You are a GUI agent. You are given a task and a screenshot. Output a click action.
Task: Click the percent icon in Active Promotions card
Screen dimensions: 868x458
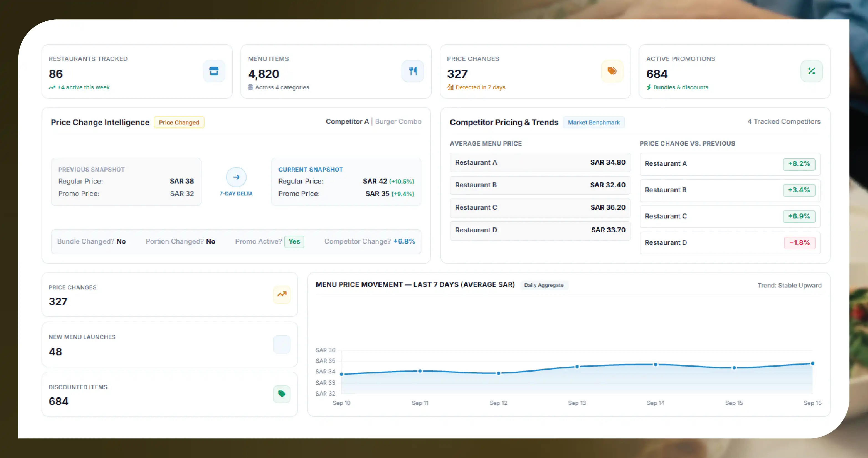click(811, 71)
